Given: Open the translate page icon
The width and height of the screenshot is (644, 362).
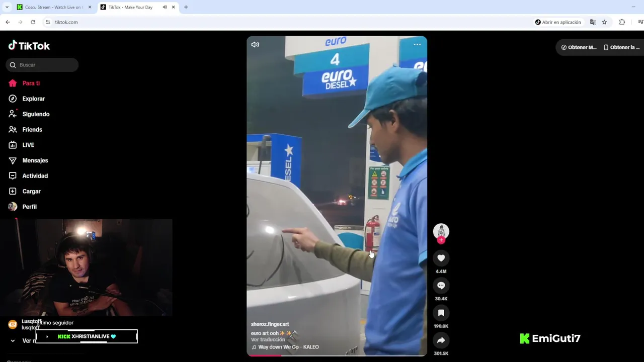Looking at the screenshot, I should [x=593, y=22].
